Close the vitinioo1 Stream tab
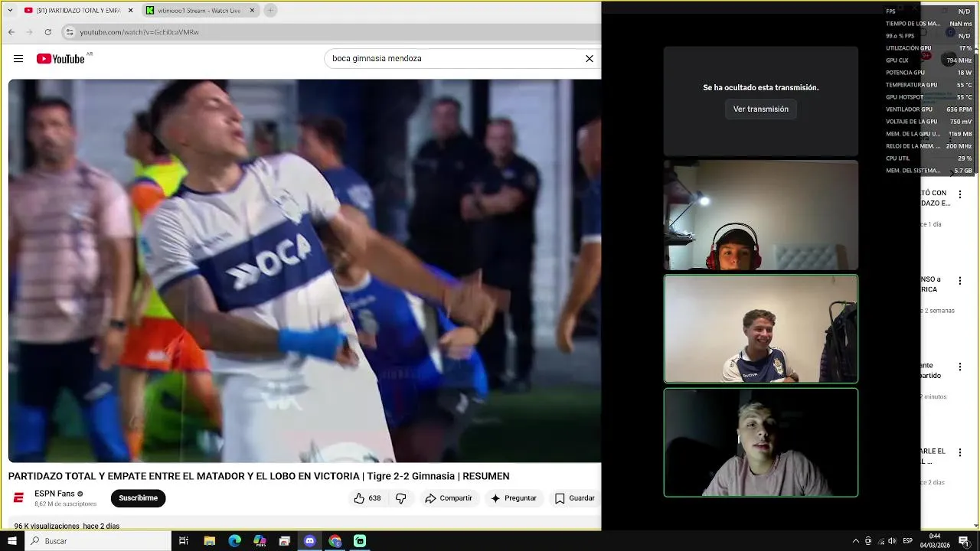The width and height of the screenshot is (980, 551). point(252,11)
